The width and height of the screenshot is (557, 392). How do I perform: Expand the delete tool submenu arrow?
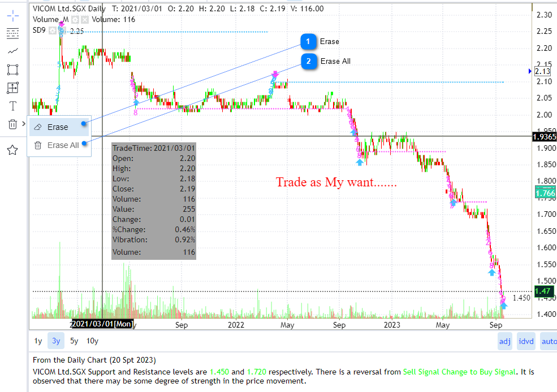[24, 124]
